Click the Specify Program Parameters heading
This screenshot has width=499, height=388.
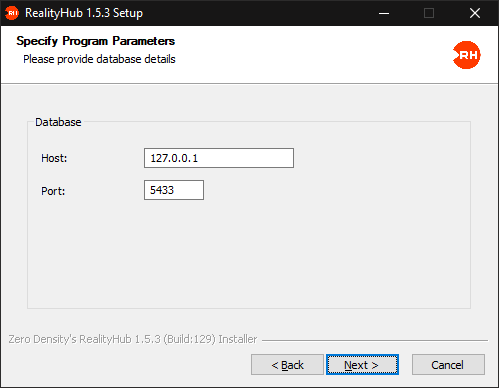tap(96, 41)
